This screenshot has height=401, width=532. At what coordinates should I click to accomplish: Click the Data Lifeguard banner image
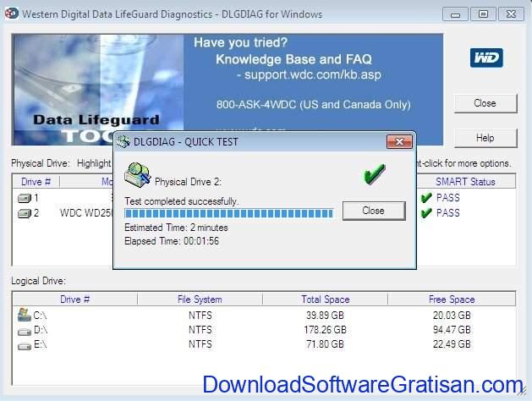pyautogui.click(x=98, y=90)
